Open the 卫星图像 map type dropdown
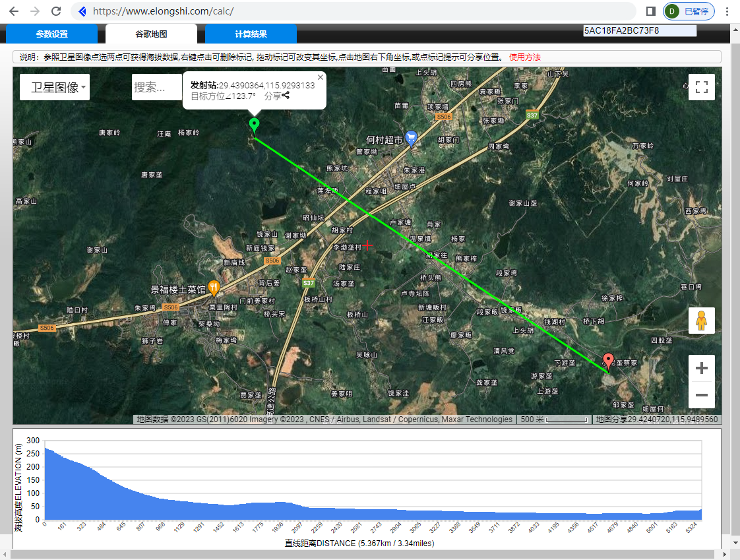This screenshot has height=560, width=740. (x=55, y=87)
